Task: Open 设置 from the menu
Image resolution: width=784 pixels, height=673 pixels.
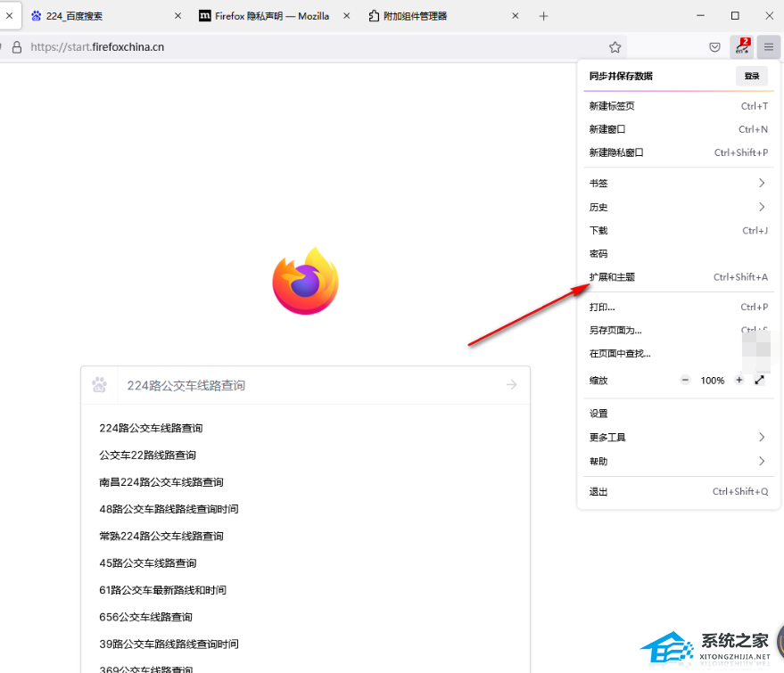Action: [x=679, y=414]
